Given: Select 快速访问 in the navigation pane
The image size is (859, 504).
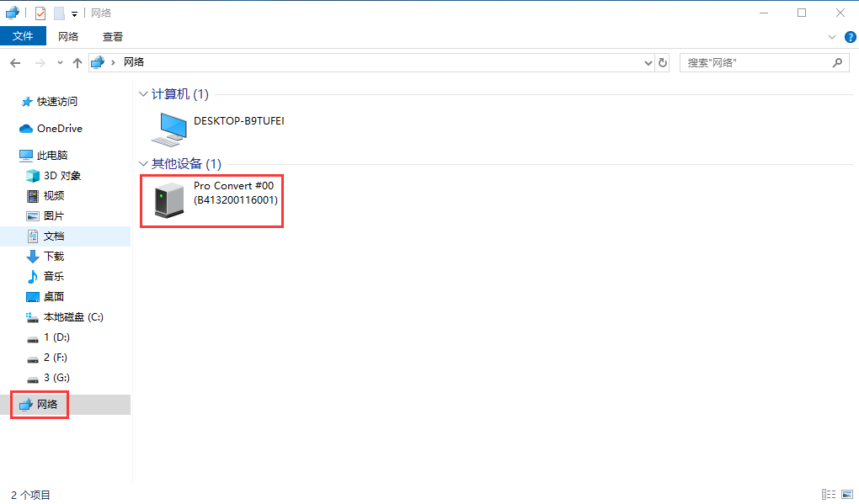Looking at the screenshot, I should coord(56,101).
